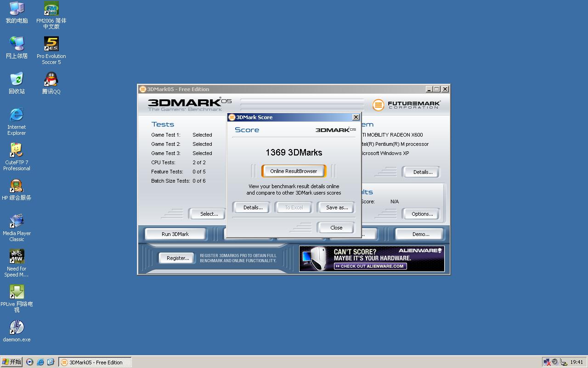Click the Online ResultBrowser button
This screenshot has height=368, width=588.
pos(294,171)
